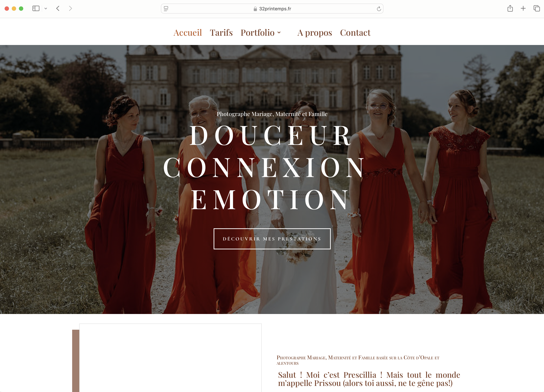544x392 pixels.
Task: Open the Accueil menu item
Action: coord(188,33)
